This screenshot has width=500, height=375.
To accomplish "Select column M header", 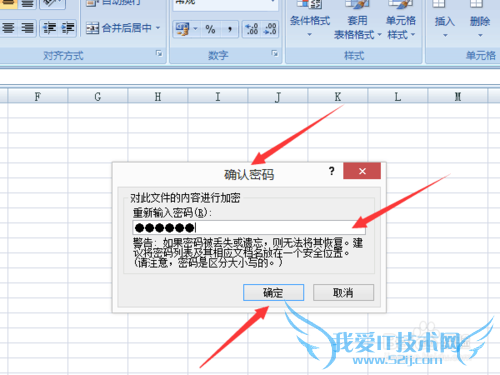I will (x=458, y=97).
